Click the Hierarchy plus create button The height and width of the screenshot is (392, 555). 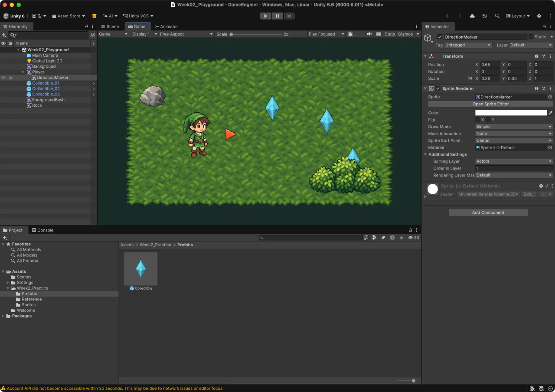click(4, 35)
